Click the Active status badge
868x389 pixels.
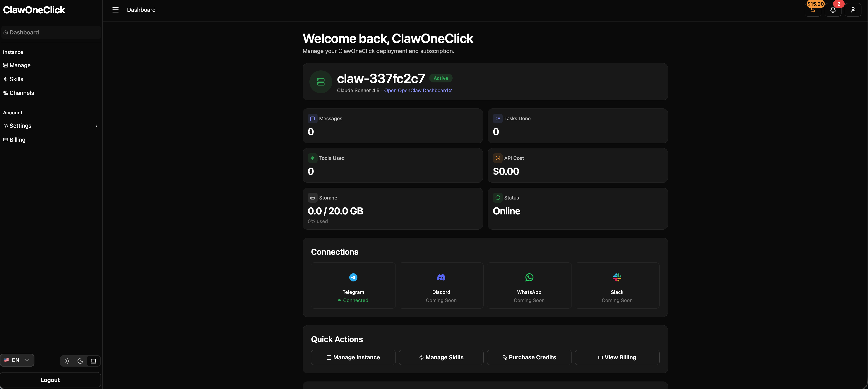(x=441, y=78)
